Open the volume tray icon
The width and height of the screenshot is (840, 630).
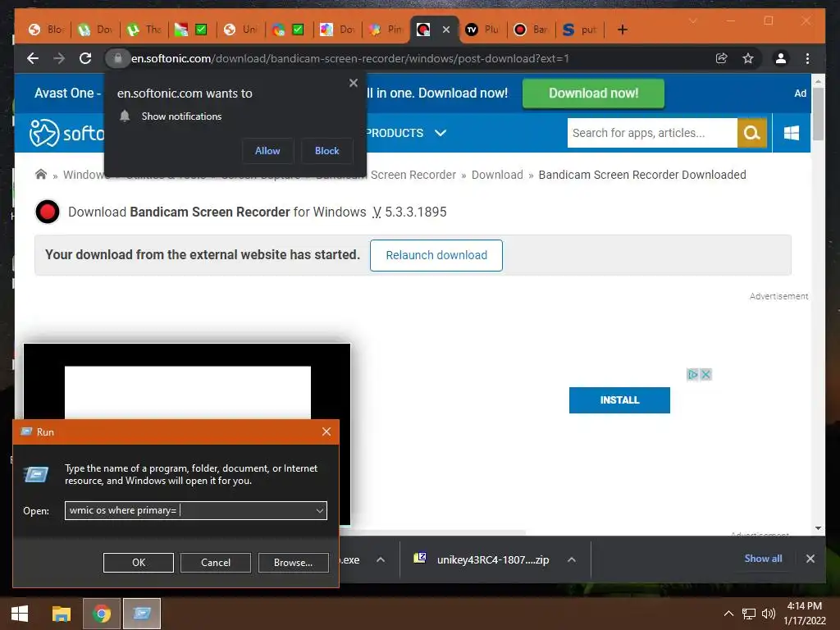[x=768, y=614]
